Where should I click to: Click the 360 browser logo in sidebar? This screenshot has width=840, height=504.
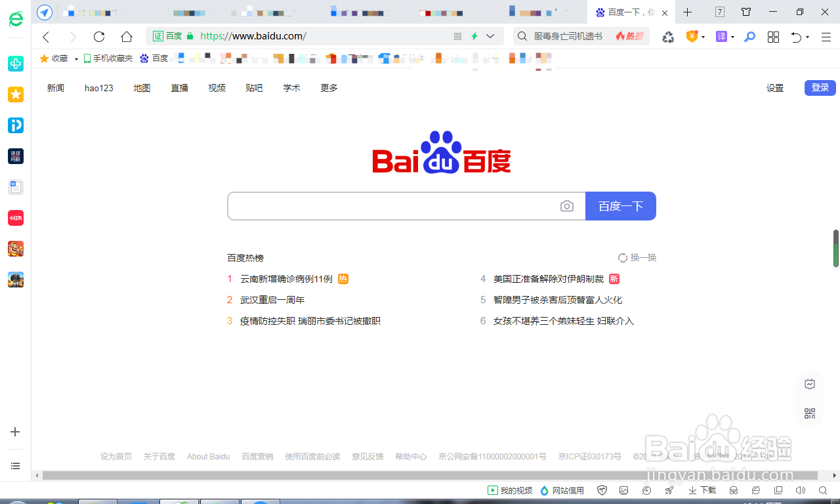16,18
